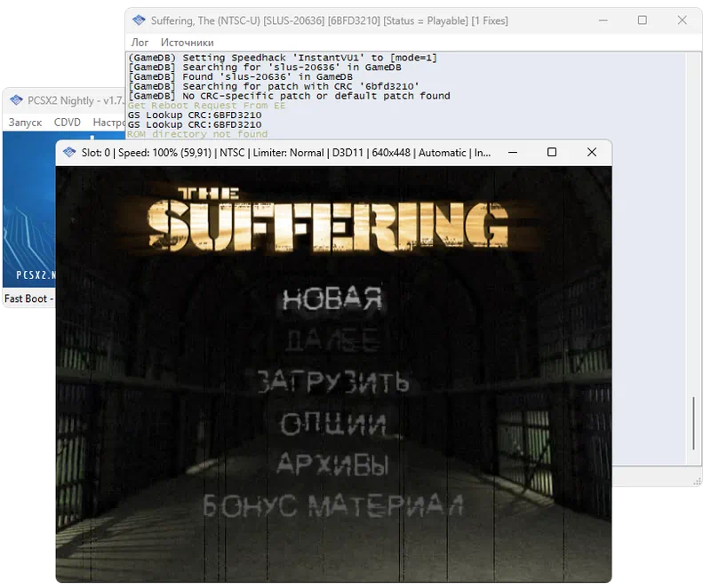Open the Лог menu in log window
Viewport: 711px width, 588px height.
point(140,43)
